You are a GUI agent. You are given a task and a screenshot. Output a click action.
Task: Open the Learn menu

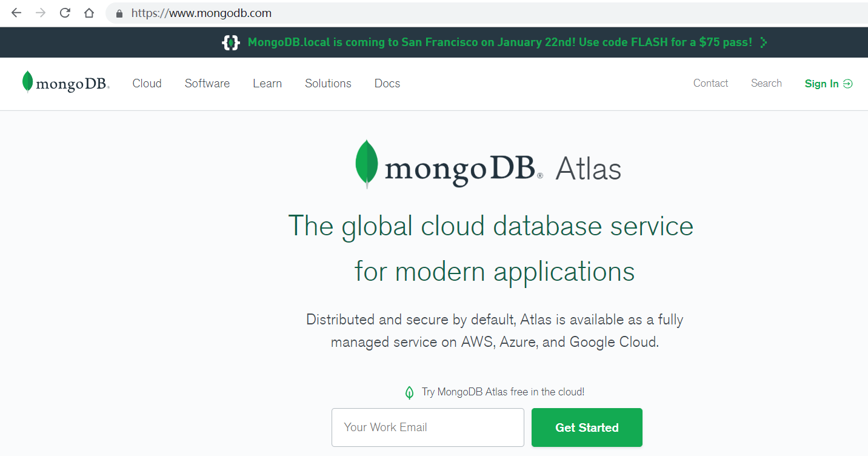click(x=267, y=83)
